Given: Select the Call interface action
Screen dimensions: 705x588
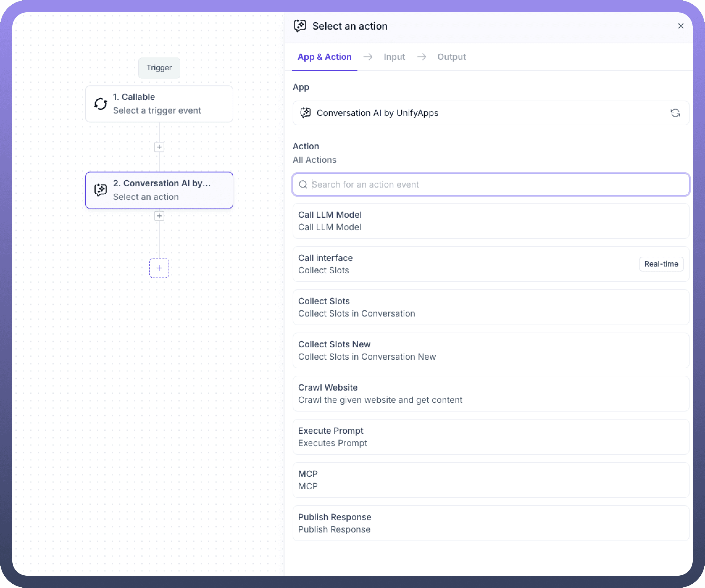Looking at the screenshot, I should (463, 264).
